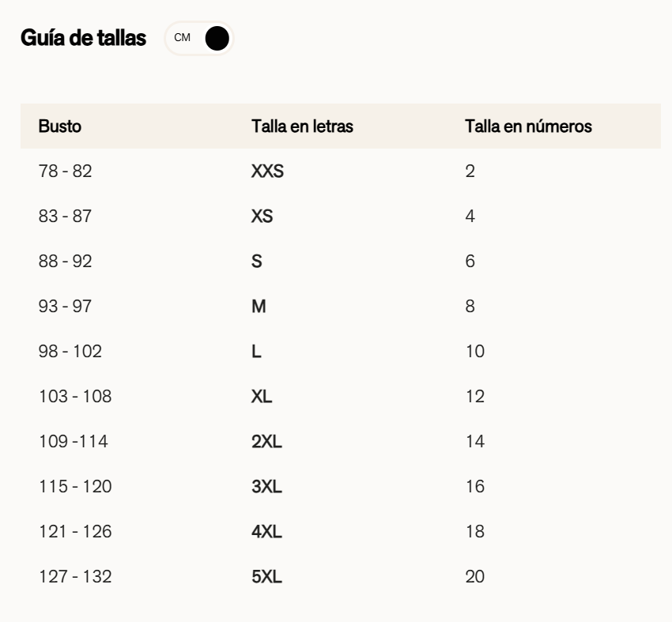Click the Guía de tallas heading
This screenshot has width=672, height=622.
pos(83,39)
